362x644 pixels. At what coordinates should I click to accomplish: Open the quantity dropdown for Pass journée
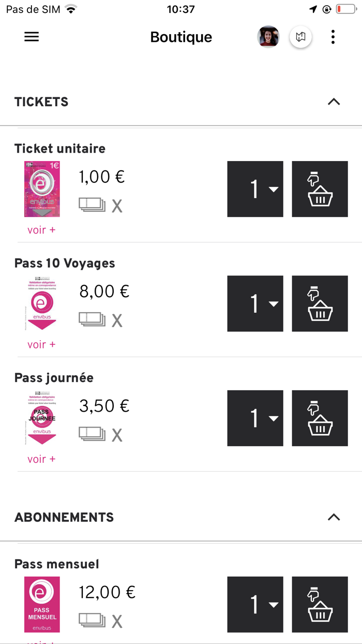[255, 418]
